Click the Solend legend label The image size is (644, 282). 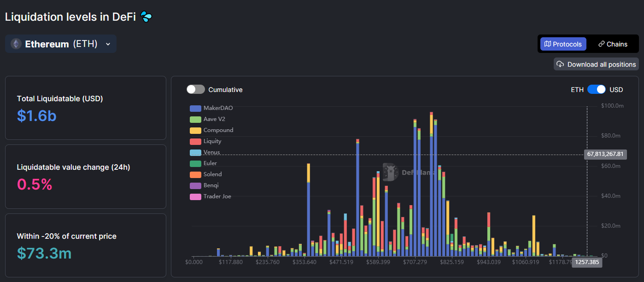(213, 174)
